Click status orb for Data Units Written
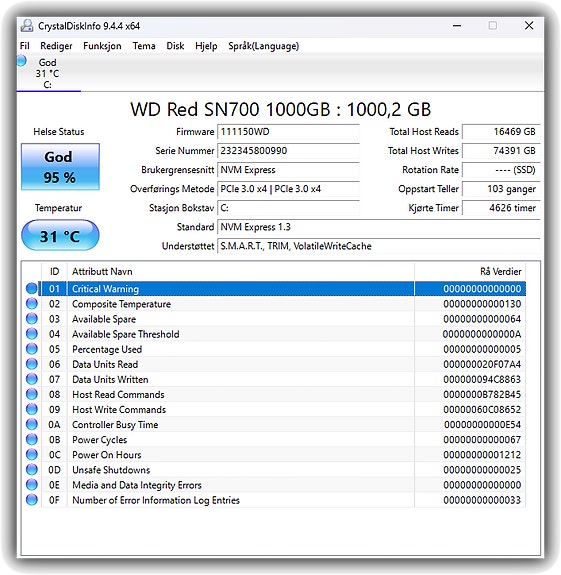The width and height of the screenshot is (561, 575). [x=32, y=379]
